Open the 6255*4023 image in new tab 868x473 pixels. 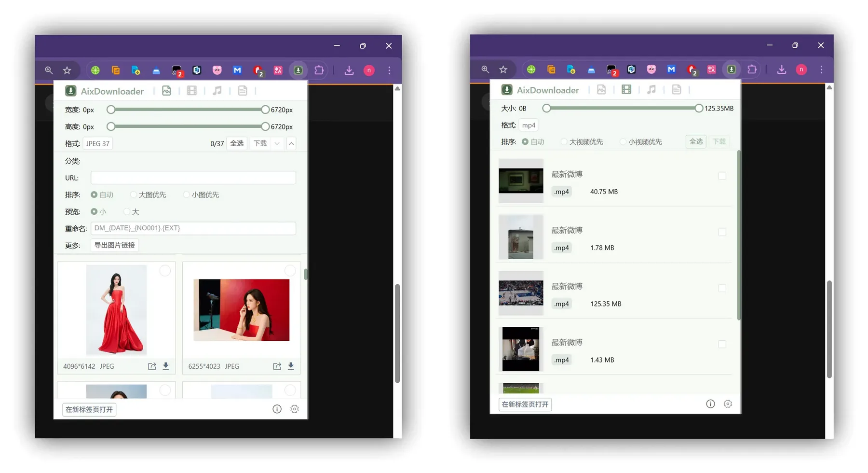coord(277,366)
